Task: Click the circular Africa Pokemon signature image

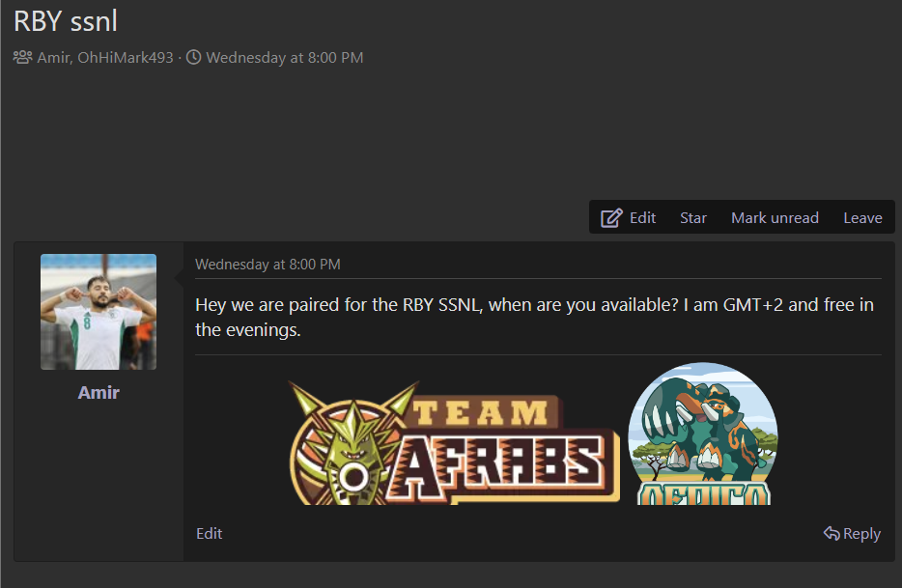Action: (702, 434)
